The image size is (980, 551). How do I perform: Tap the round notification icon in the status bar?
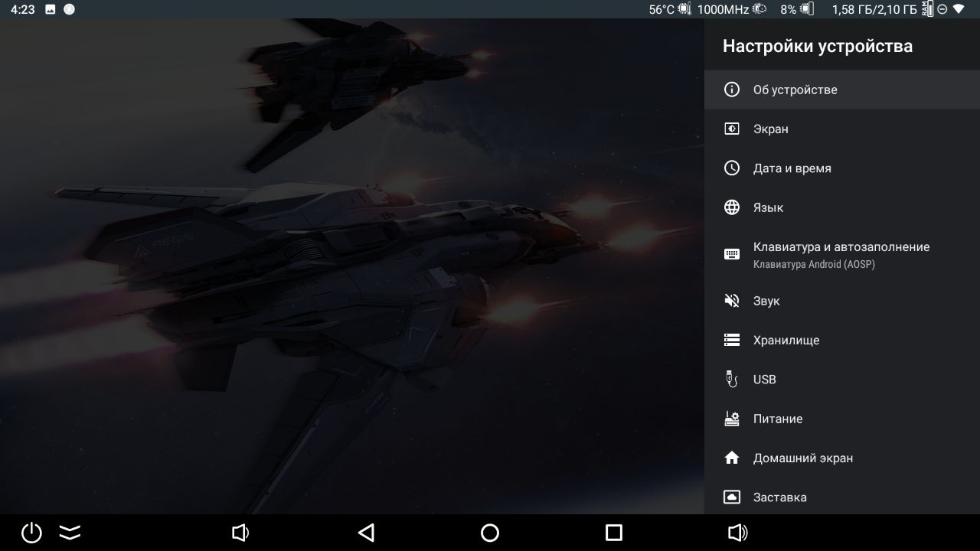pyautogui.click(x=70, y=9)
